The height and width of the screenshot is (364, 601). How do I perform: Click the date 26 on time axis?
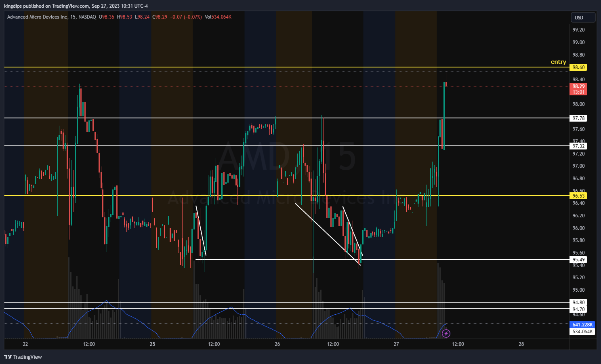(x=277, y=344)
